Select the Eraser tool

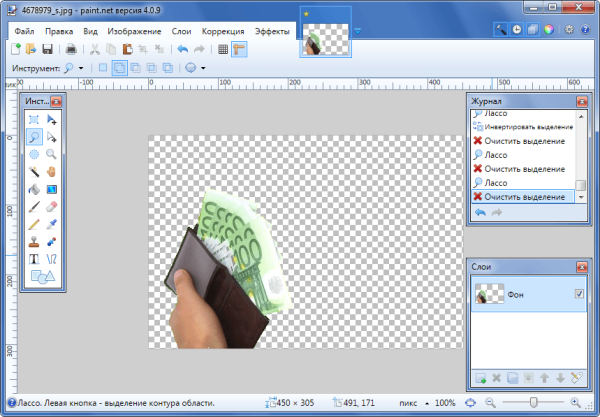[51, 206]
